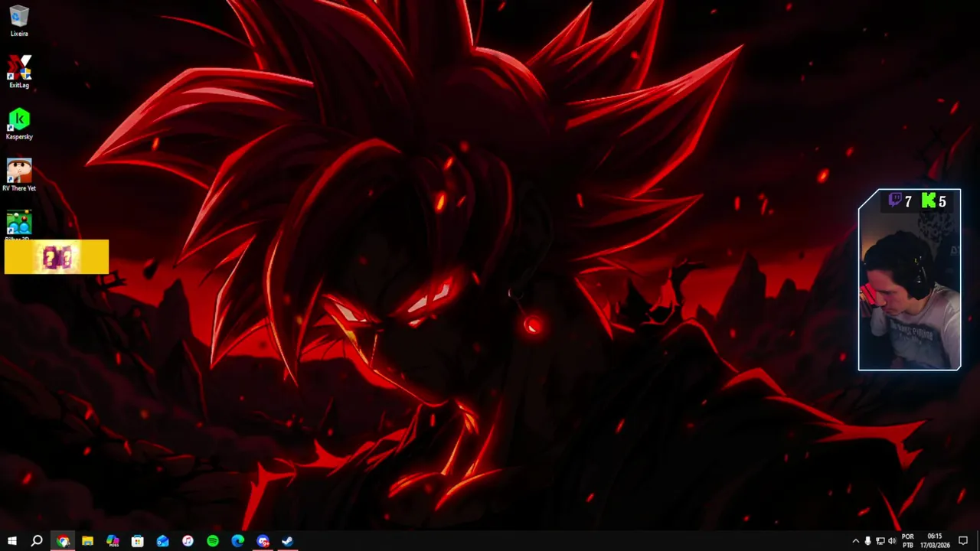The width and height of the screenshot is (980, 551).
Task: Open Microsoft Edge from taskbar
Action: [x=237, y=541]
